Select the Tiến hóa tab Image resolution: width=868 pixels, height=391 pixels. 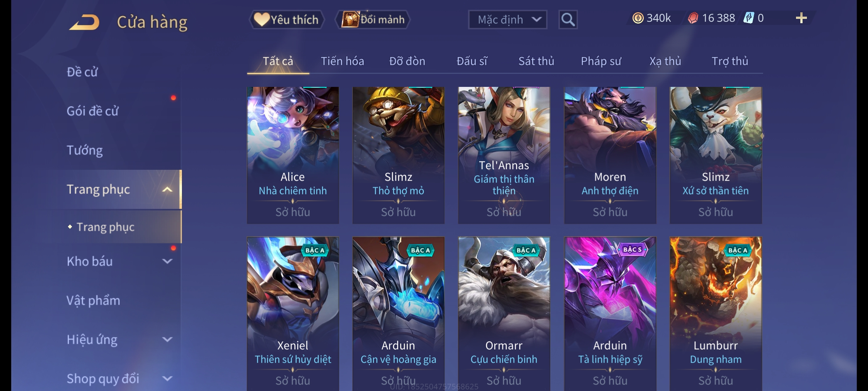tap(342, 61)
